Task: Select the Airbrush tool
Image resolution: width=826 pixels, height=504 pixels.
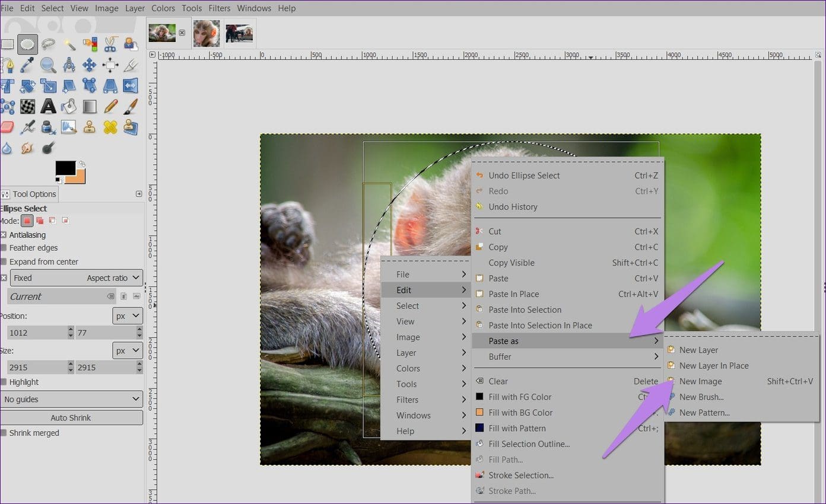Action: (x=27, y=127)
